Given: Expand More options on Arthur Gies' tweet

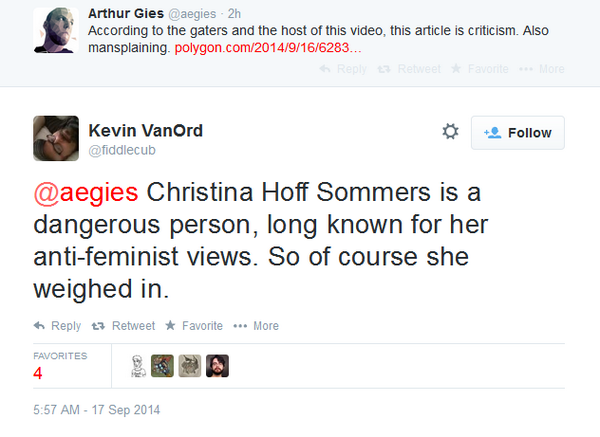Looking at the screenshot, I should pos(546,70).
